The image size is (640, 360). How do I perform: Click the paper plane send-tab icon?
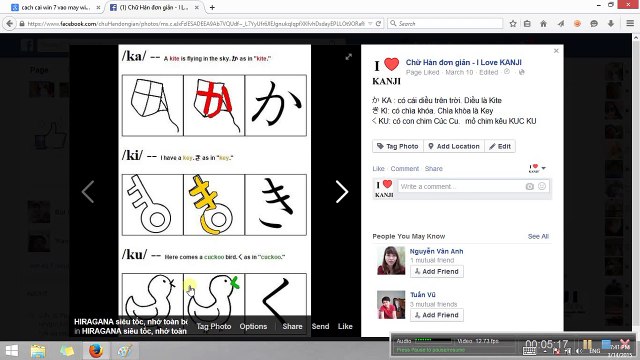561,24
